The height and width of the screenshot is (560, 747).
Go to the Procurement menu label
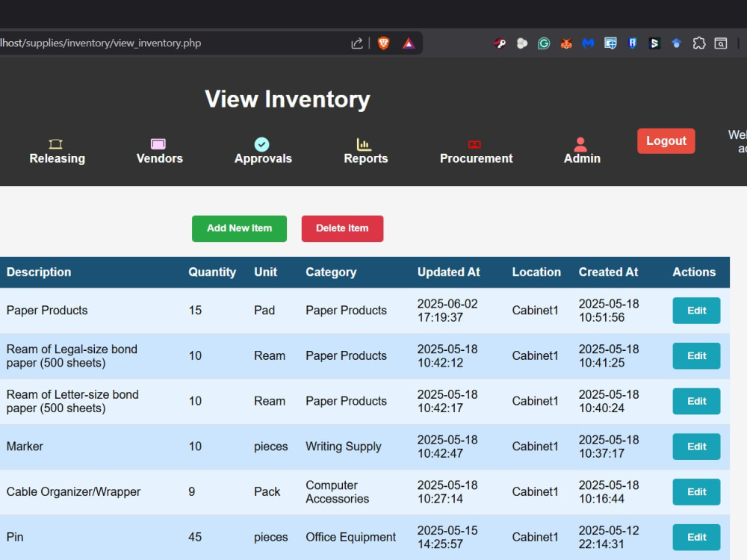pos(477,158)
